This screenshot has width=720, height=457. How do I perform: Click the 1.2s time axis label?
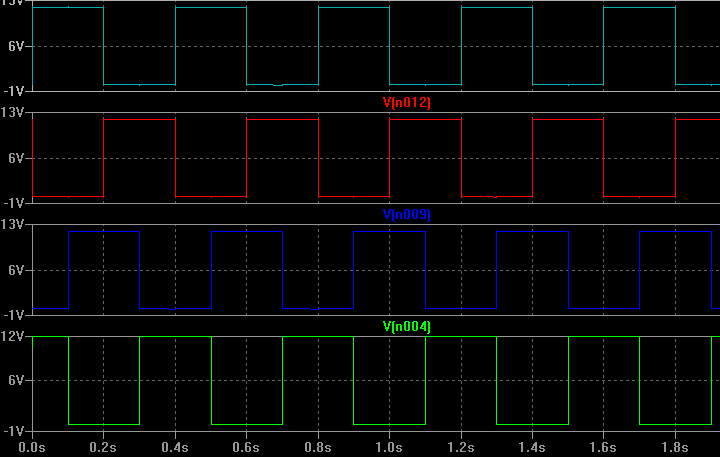coord(461,447)
